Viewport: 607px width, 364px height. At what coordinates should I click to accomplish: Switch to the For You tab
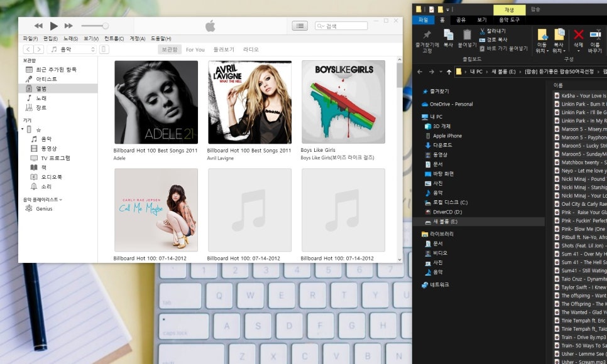point(195,50)
